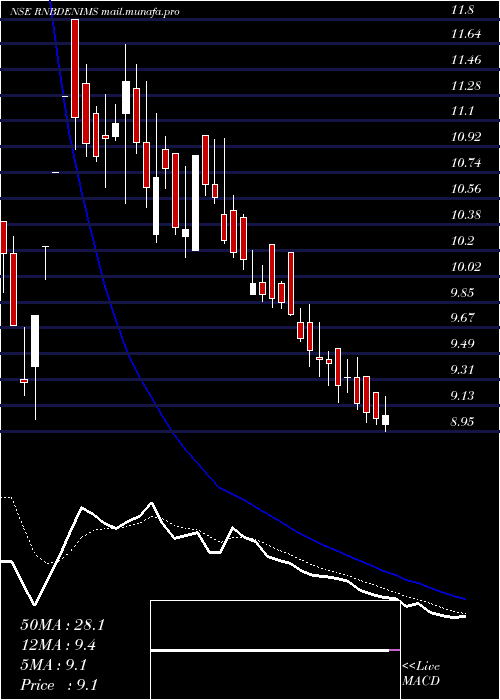Image resolution: width=500 pixels, height=700 pixels.
Task: Select the 11.28 price axis label
Action: pos(466,86)
